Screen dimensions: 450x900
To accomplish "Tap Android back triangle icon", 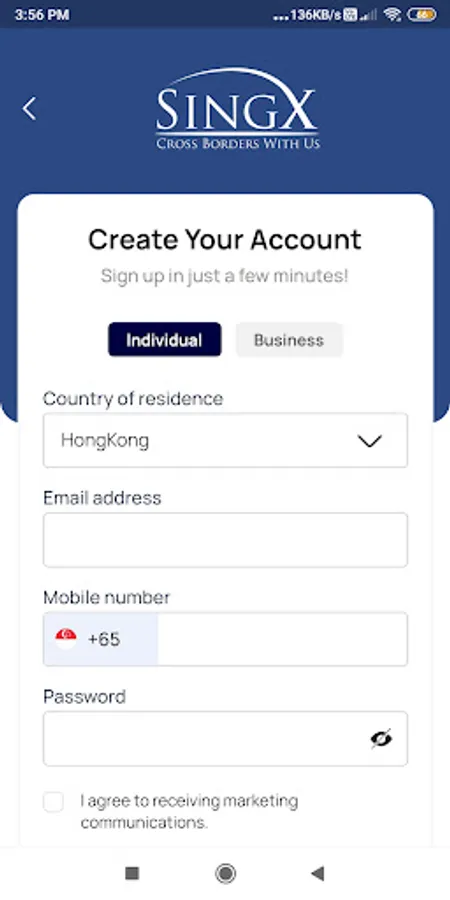I will pos(317,874).
